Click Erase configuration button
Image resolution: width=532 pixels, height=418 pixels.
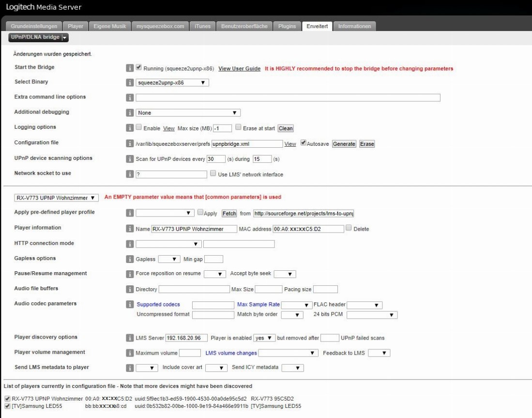point(367,144)
